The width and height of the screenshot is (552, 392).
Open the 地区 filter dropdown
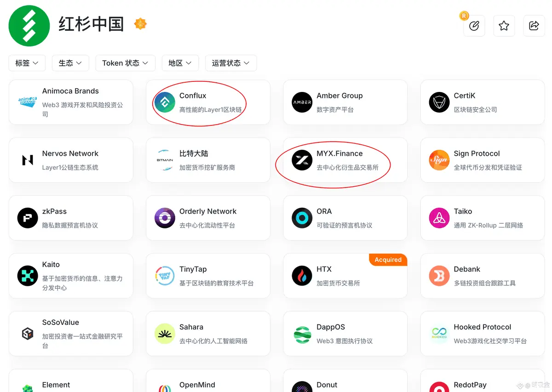180,63
